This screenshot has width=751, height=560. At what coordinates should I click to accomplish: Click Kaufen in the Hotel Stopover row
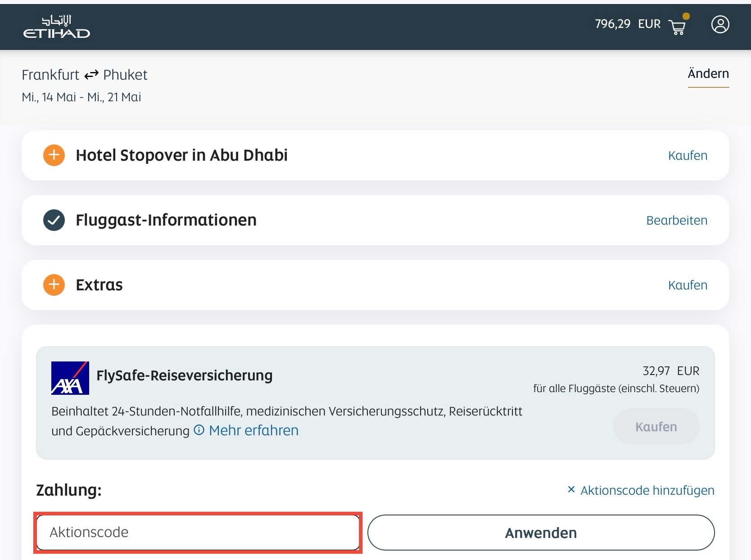click(x=688, y=156)
